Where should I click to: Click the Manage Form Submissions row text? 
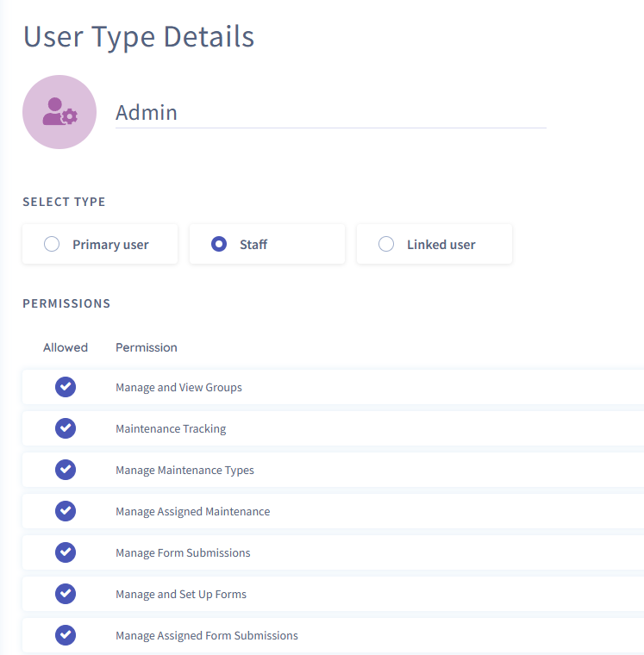coord(183,552)
